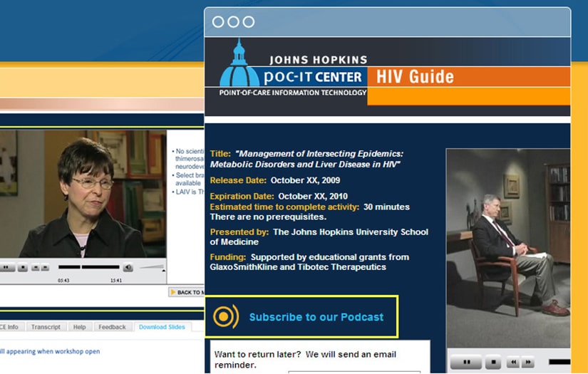The height and width of the screenshot is (374, 588).
Task: Rewind the HIV Guide video
Action: coord(513,362)
